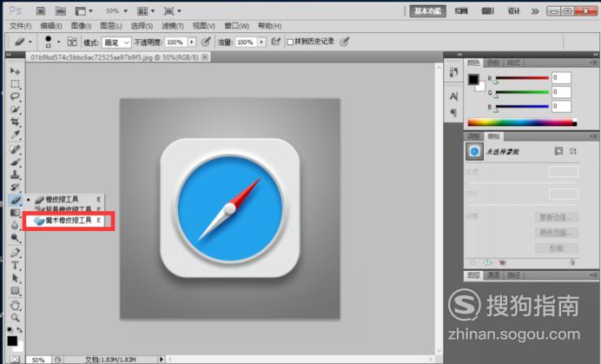
Task: Click the red R slider track
Action: (x=522, y=78)
